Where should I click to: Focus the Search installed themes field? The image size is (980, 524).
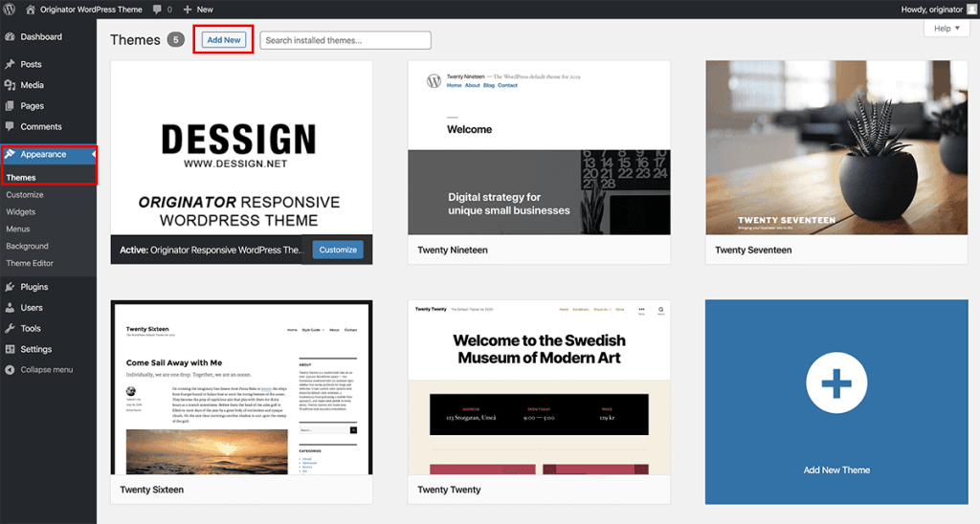pyautogui.click(x=345, y=40)
